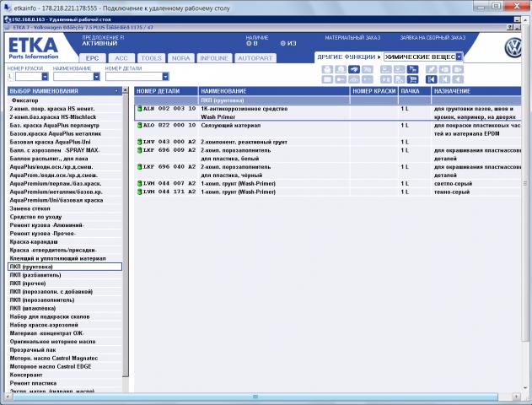532x405 pixels.
Task: Click 'Связующий материал' row text
Action: click(x=231, y=125)
